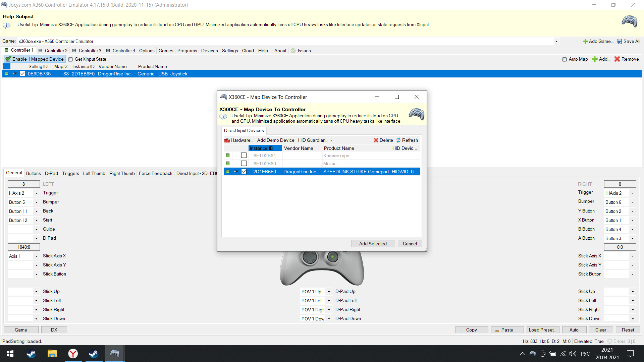This screenshot has height=362, width=644.
Task: Click the info icon beside the useful tip
Action: [x=6, y=25]
